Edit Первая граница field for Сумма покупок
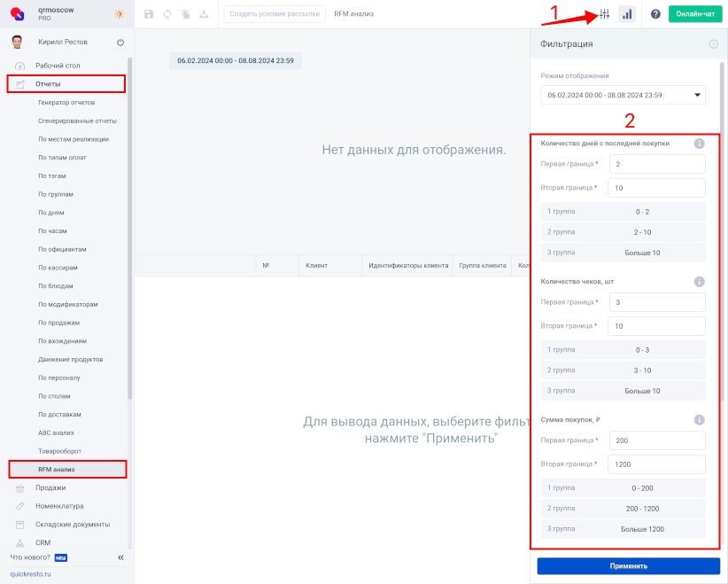This screenshot has height=584, width=728. pos(657,440)
